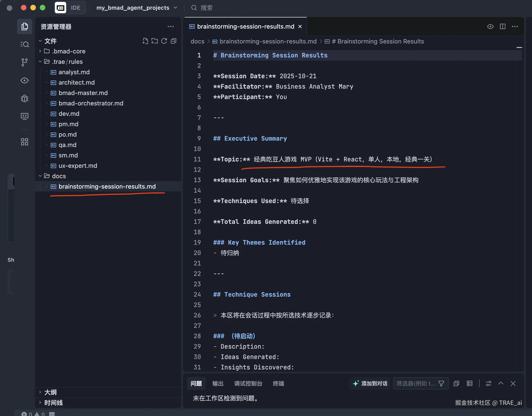
Task: Toggle table view icon in problems panel
Action: coord(469,383)
